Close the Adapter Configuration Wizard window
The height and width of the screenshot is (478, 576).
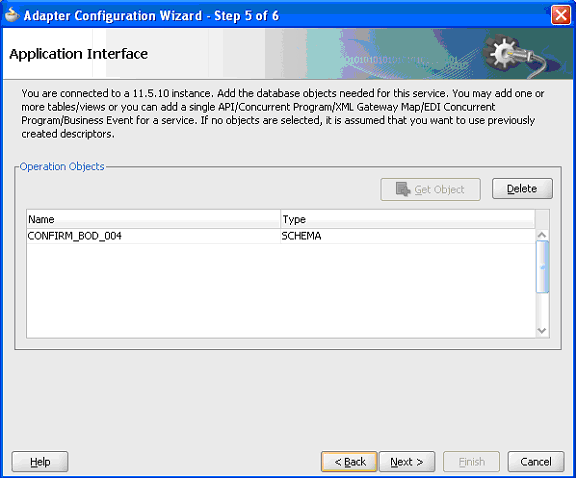click(x=561, y=15)
